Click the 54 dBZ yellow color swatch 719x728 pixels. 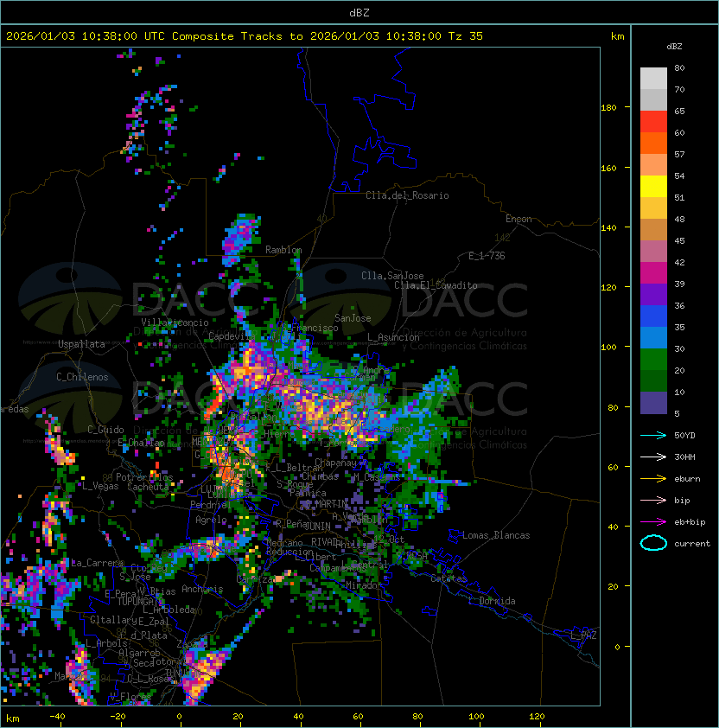pos(653,186)
